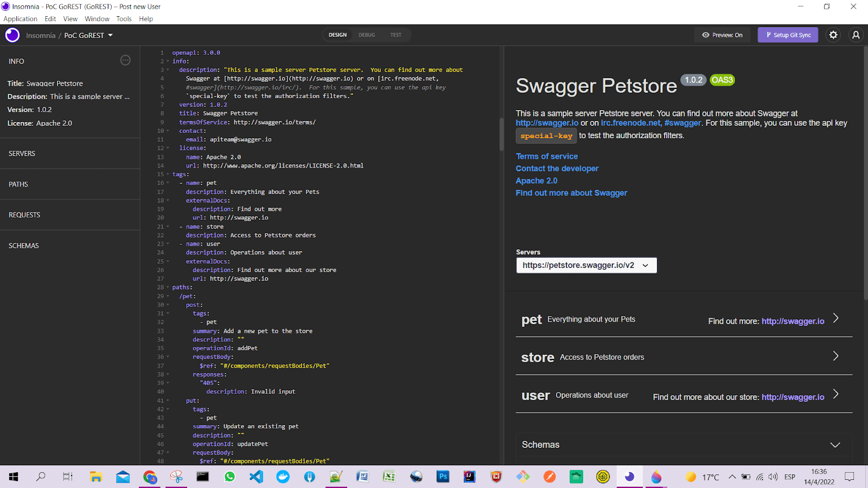The height and width of the screenshot is (488, 868).
Task: Switch to the DESIGN tab
Action: 337,35
